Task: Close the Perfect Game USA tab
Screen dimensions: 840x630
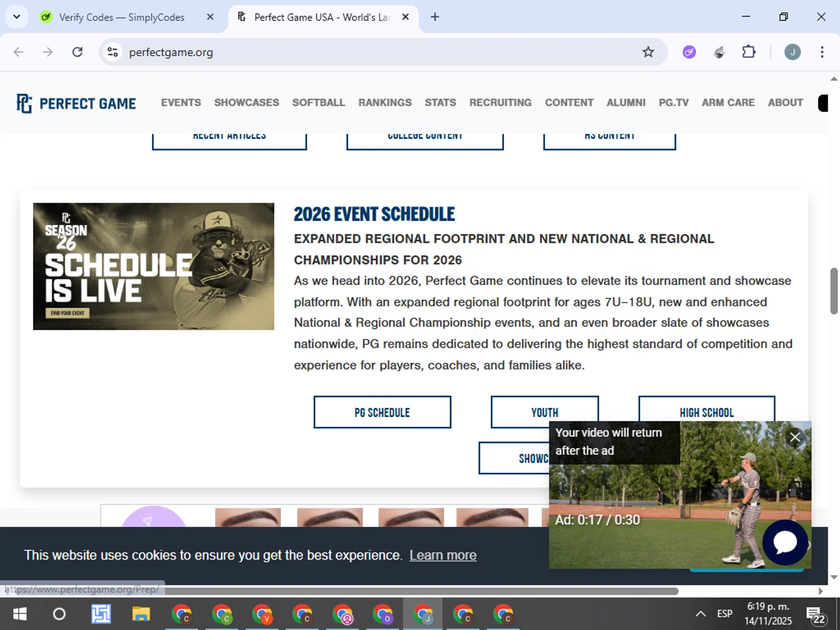Action: (x=405, y=17)
